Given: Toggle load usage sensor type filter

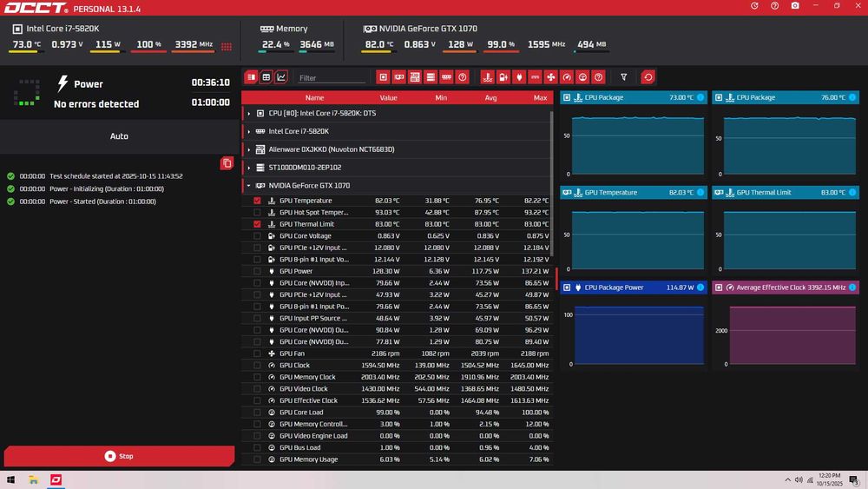Looking at the screenshot, I should tap(582, 77).
